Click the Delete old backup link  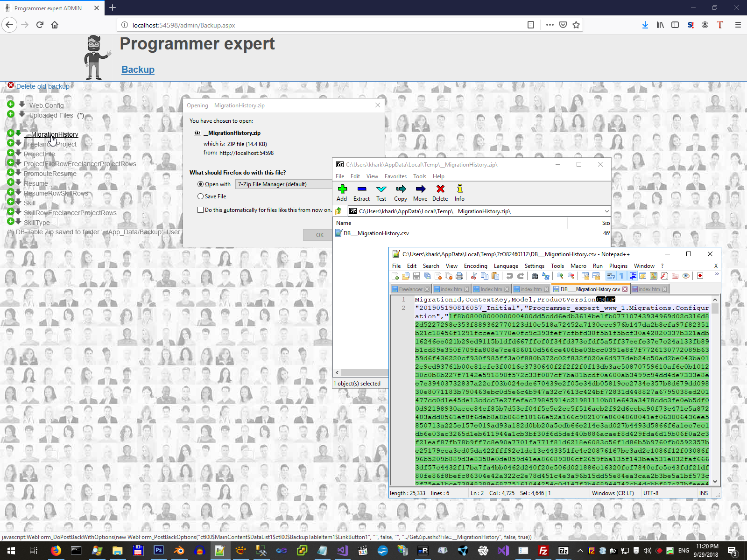click(42, 86)
